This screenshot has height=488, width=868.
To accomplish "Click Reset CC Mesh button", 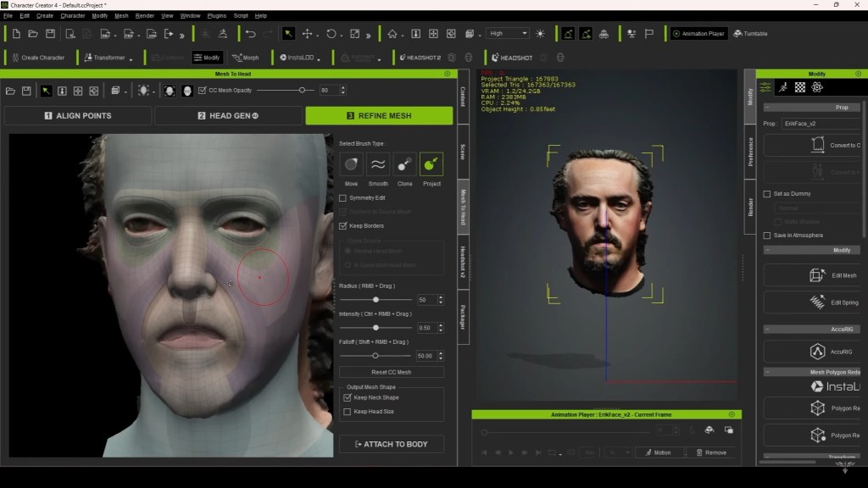I will pyautogui.click(x=392, y=373).
